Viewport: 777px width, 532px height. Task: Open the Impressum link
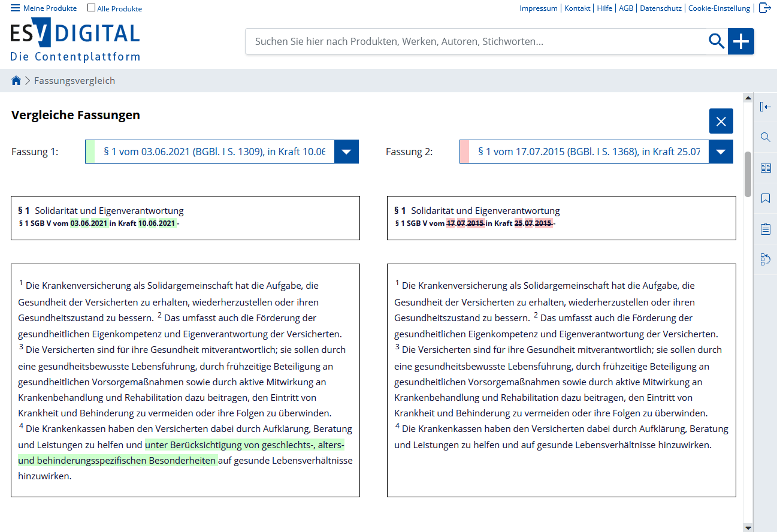(x=539, y=8)
